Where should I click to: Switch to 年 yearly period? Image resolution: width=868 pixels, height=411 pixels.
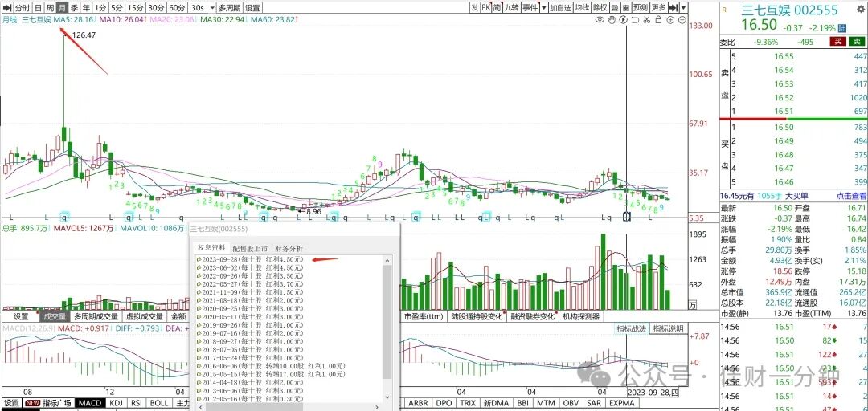tap(87, 8)
